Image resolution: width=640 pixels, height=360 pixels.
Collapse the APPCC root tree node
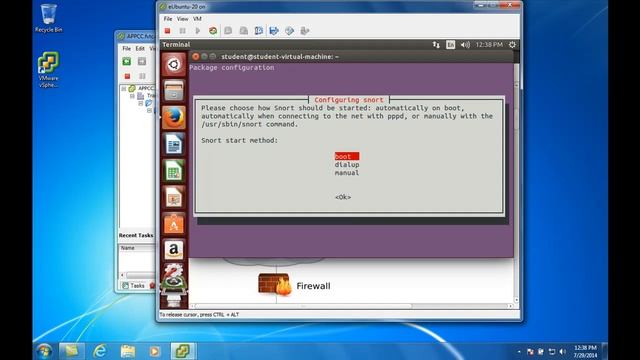pos(124,88)
